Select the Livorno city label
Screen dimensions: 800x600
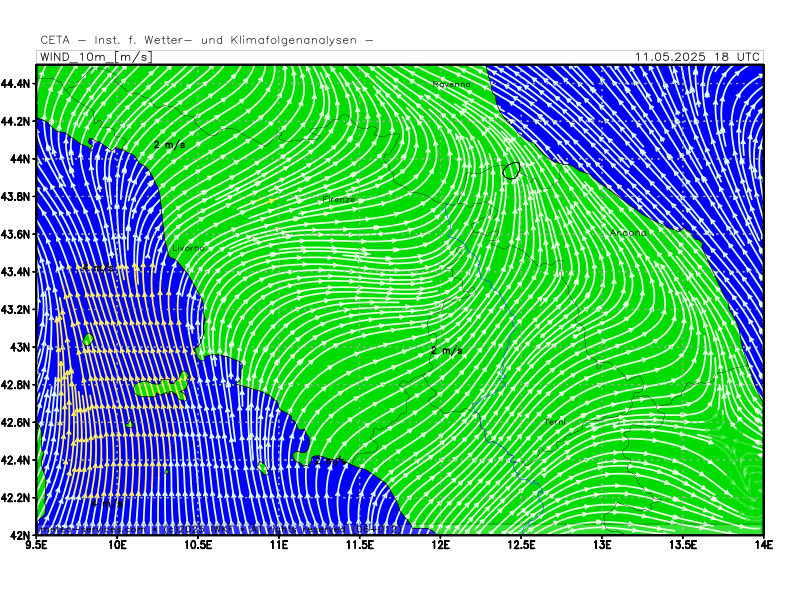[x=189, y=248]
